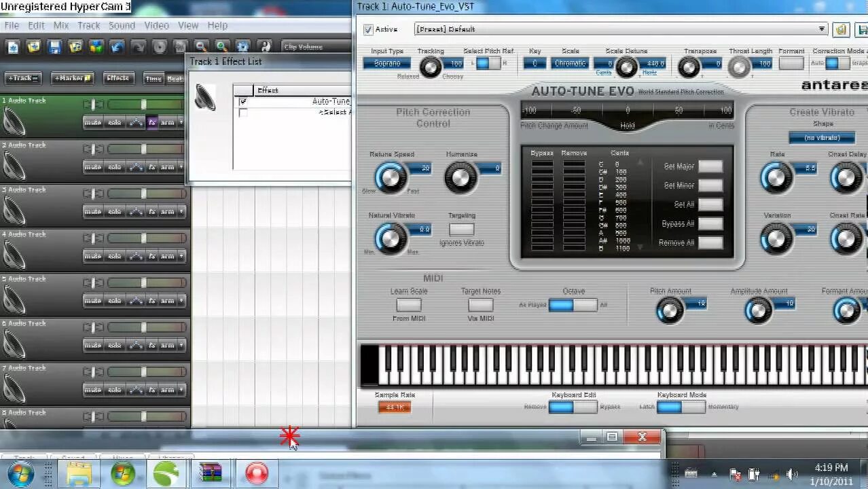Toggle the Targeting Ignores Vibrato button
This screenshot has height=489, width=868.
pos(461,230)
